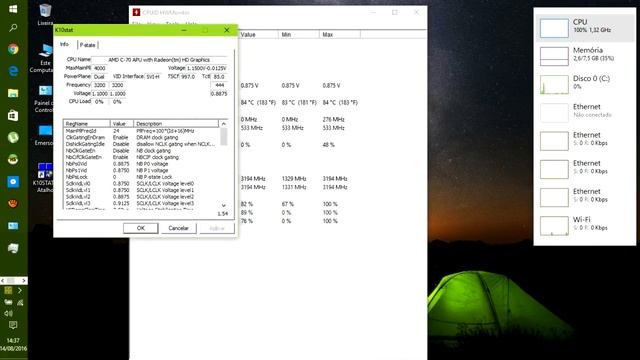Select the SclkVidLvl3 row
This screenshot has height=360, width=640.
point(141,203)
